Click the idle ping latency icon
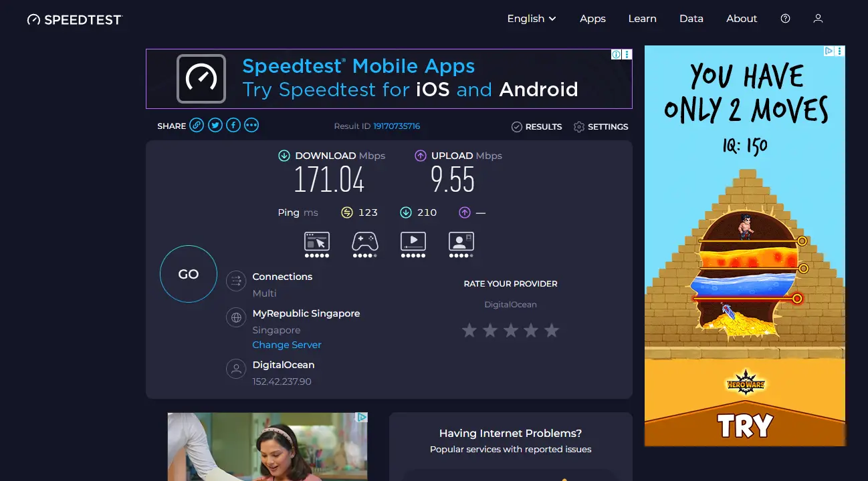868x481 pixels. pos(346,212)
